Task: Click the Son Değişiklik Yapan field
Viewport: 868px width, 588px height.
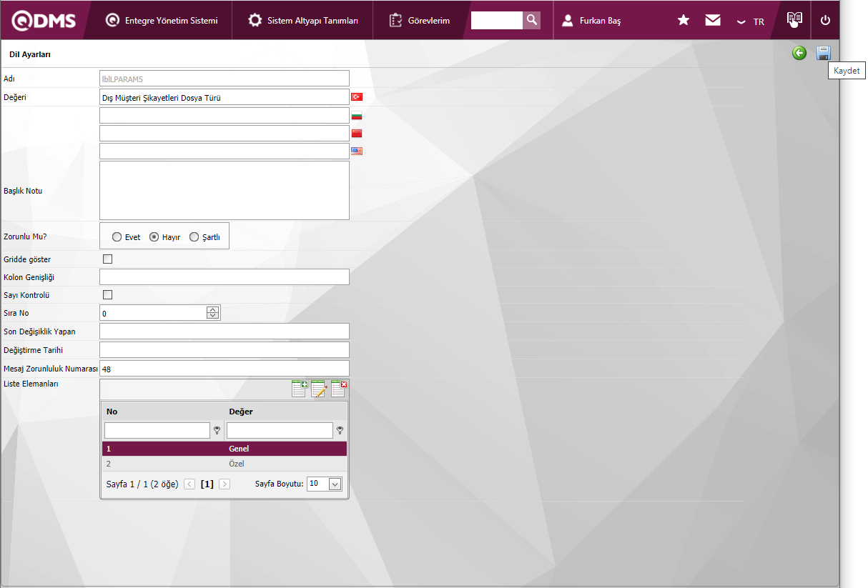Action: point(225,331)
